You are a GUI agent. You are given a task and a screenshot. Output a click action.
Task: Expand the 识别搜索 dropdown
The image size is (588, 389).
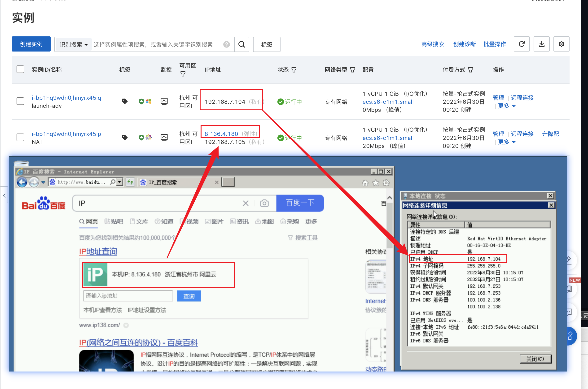[x=74, y=44]
